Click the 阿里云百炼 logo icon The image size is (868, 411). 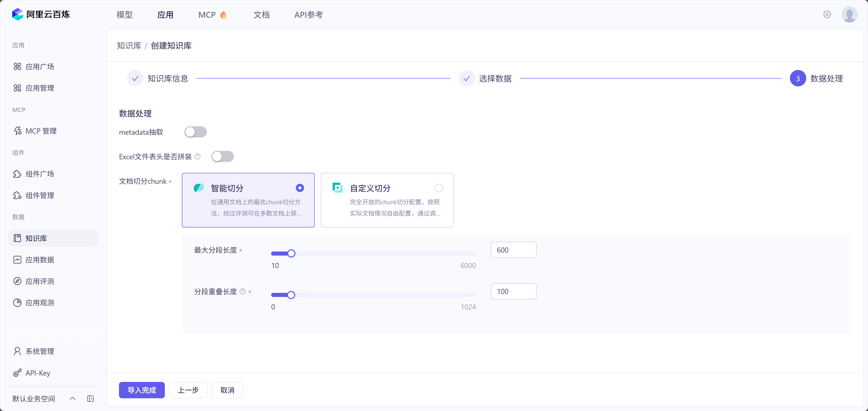tap(17, 15)
